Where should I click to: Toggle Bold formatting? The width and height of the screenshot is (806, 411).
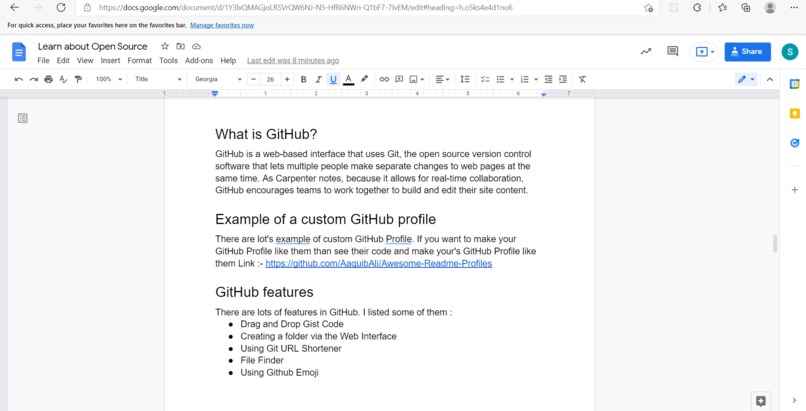tap(303, 79)
